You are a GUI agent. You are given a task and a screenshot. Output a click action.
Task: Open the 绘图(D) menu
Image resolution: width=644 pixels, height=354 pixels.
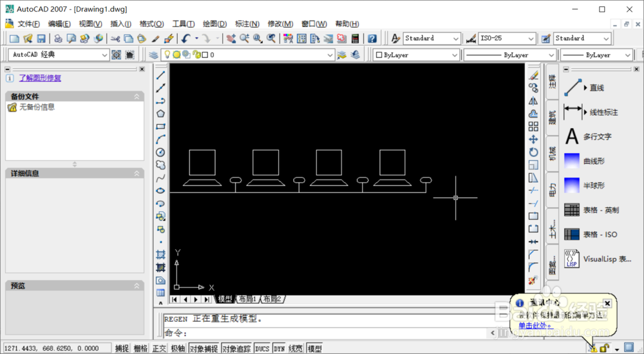point(215,24)
